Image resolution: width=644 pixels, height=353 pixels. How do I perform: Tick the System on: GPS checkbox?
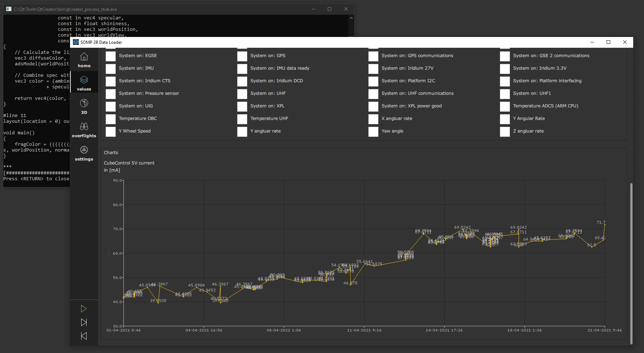[242, 56]
